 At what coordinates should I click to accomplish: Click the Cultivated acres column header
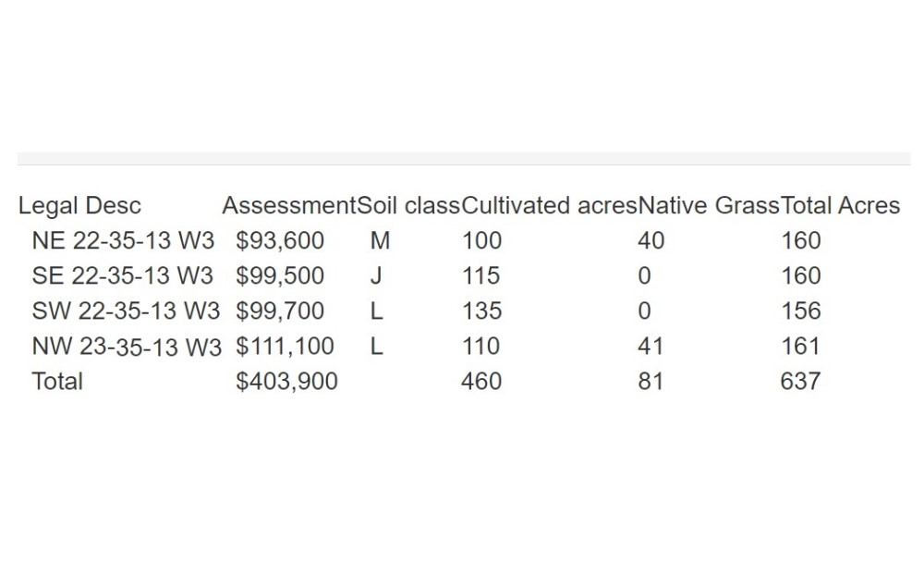pyautogui.click(x=549, y=206)
